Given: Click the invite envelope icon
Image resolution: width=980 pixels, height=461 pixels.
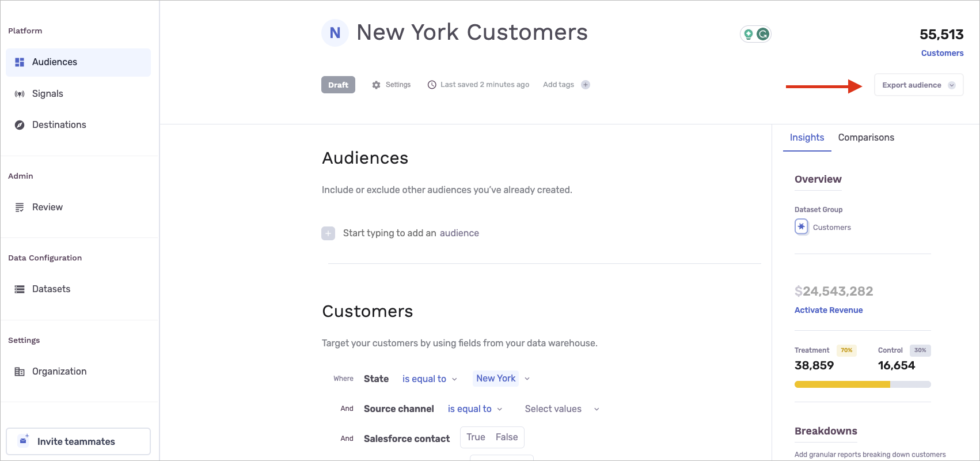Looking at the screenshot, I should pyautogui.click(x=24, y=440).
